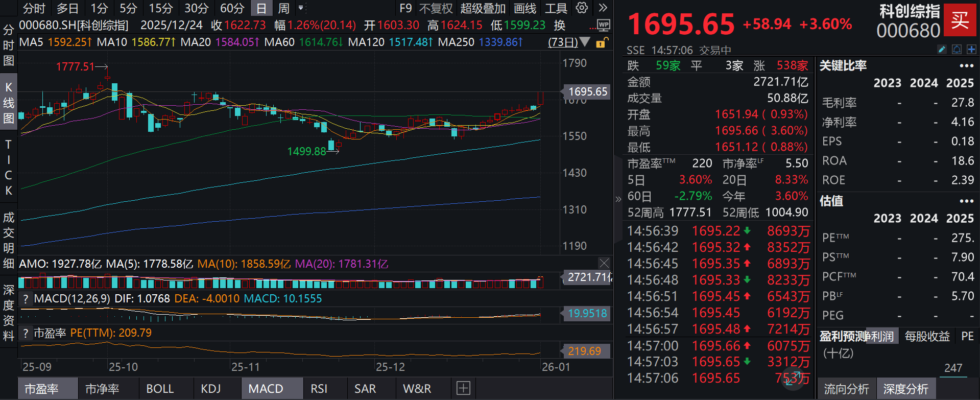980x400 pixels.
Task: Click the MACD help question mark icon
Action: click(x=26, y=299)
